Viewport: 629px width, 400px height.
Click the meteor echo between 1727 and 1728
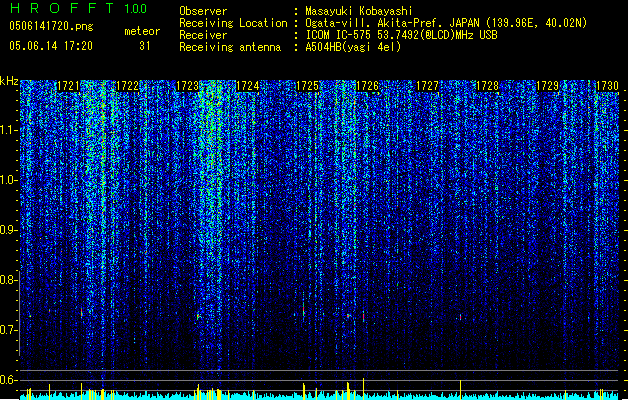[460, 317]
